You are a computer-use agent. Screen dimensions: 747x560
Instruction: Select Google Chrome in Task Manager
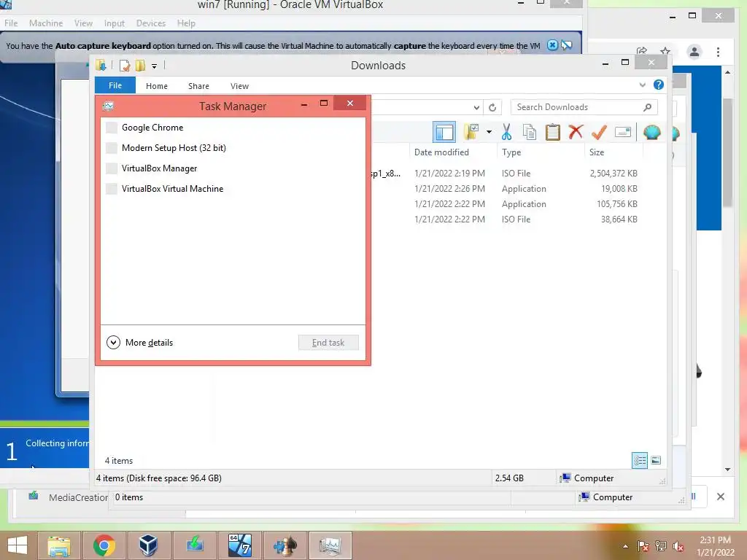point(233,127)
